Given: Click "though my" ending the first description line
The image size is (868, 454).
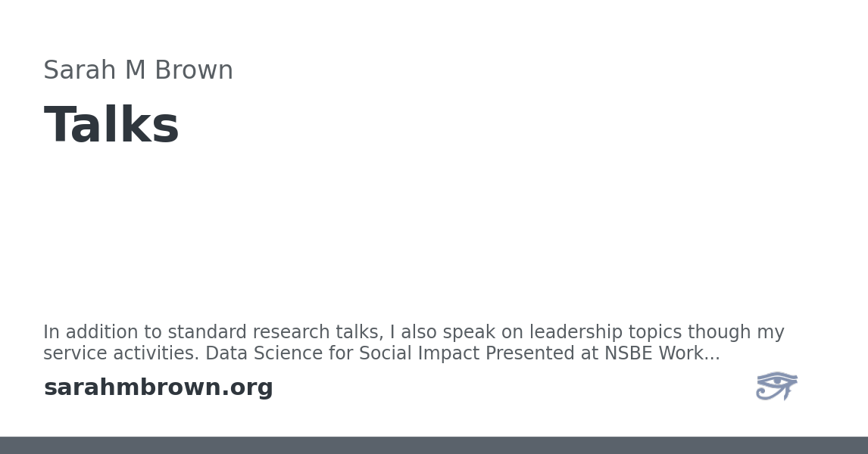Looking at the screenshot, I should [735, 333].
